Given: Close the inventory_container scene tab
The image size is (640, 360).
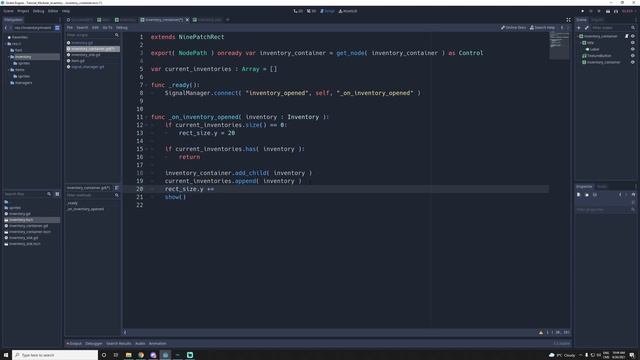Looking at the screenshot, I should click(x=187, y=20).
